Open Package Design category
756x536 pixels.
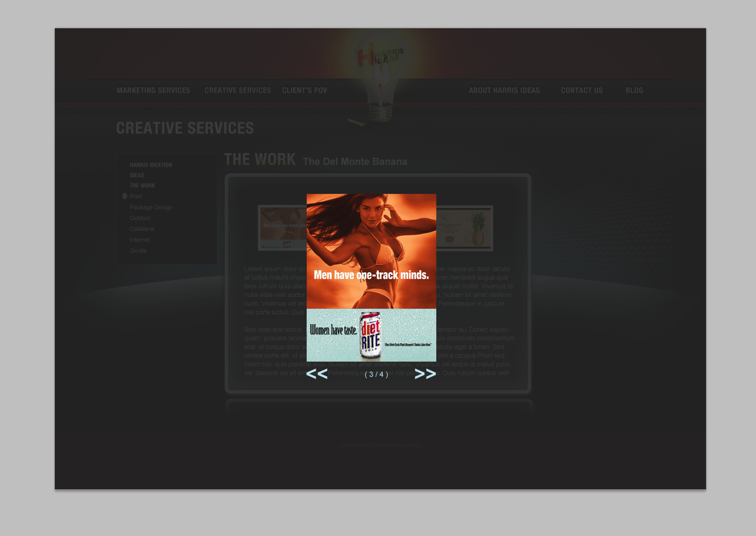click(151, 207)
